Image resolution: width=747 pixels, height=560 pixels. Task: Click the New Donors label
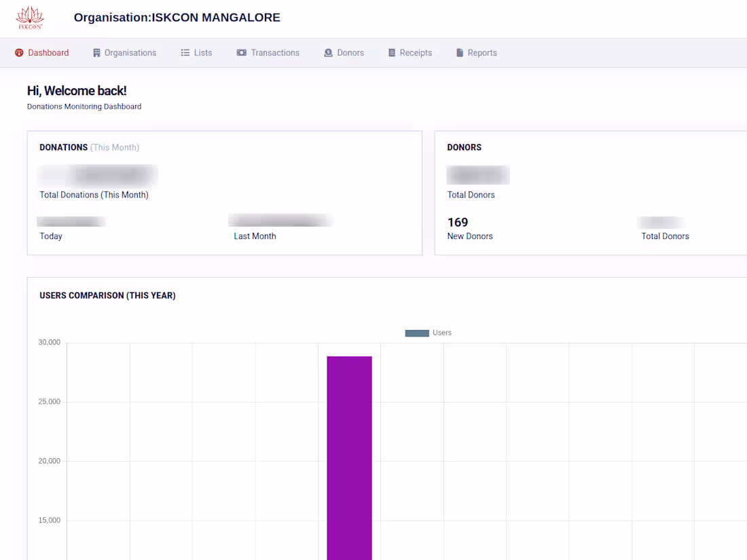470,236
